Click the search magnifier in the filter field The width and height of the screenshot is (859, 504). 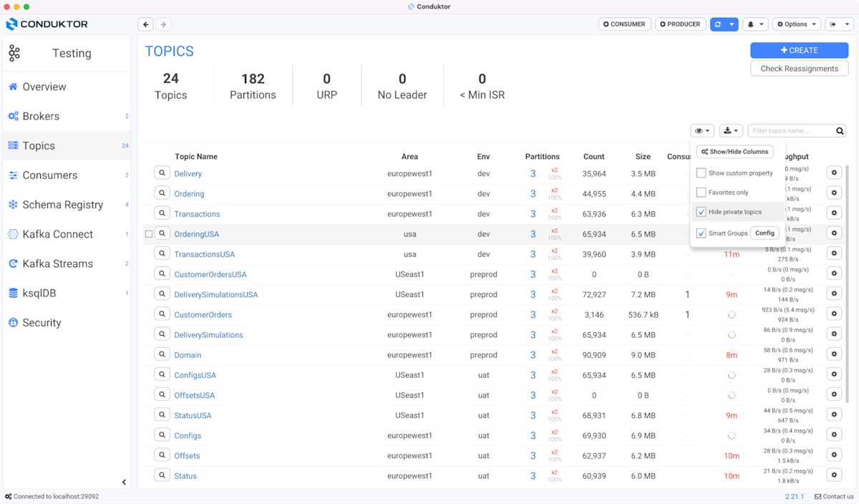point(840,131)
